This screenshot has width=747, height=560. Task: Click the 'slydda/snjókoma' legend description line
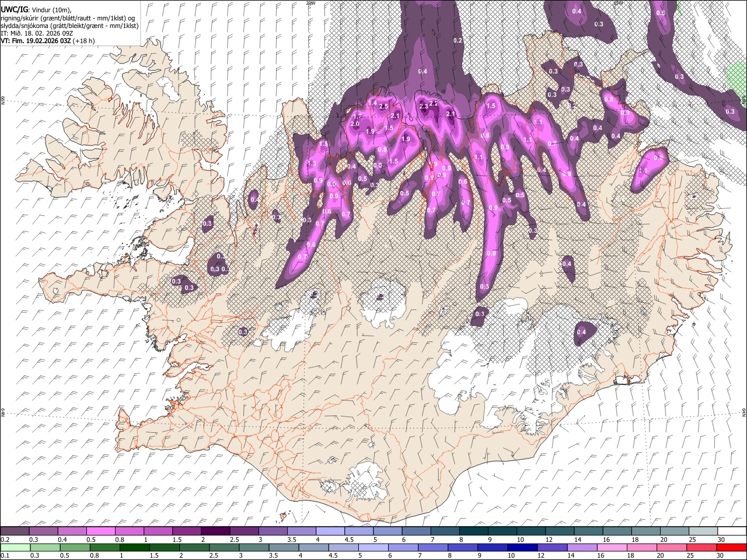(69, 26)
